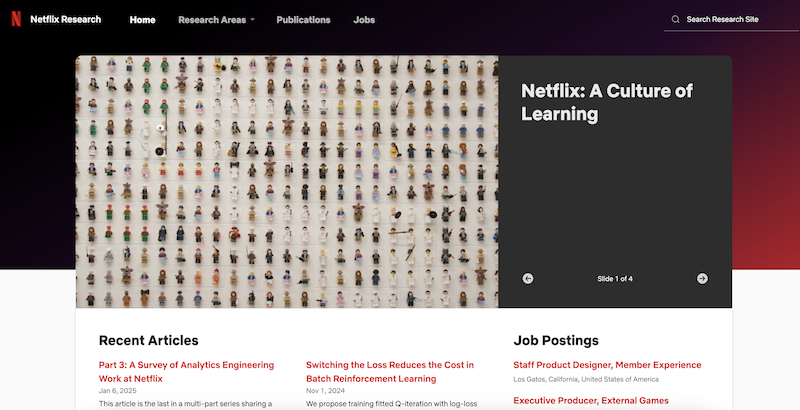Open the Analytics Engineering survey article

[186, 372]
